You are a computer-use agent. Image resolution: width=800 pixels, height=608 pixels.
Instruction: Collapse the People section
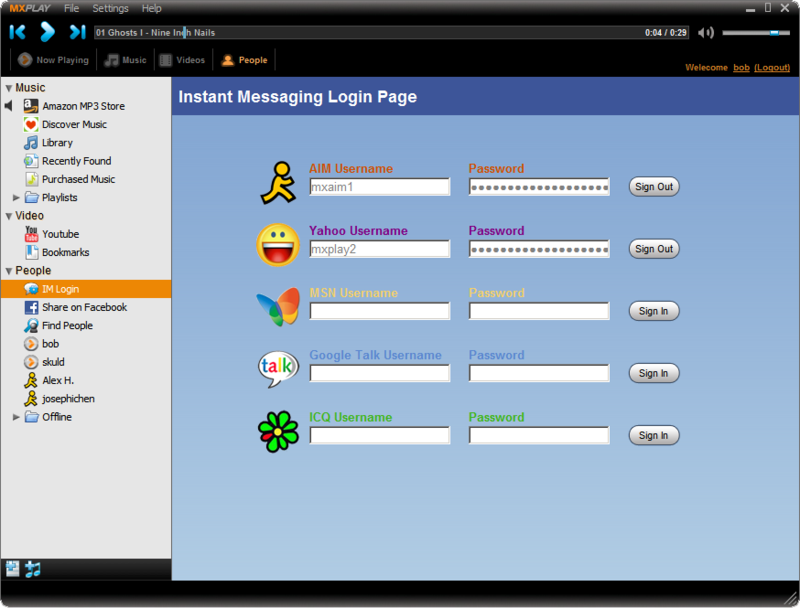point(9,271)
